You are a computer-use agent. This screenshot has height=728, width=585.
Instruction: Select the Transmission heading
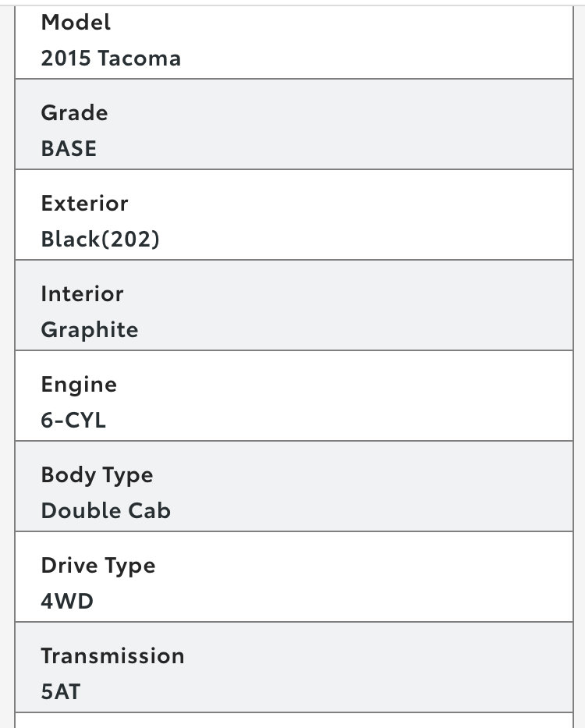[113, 656]
